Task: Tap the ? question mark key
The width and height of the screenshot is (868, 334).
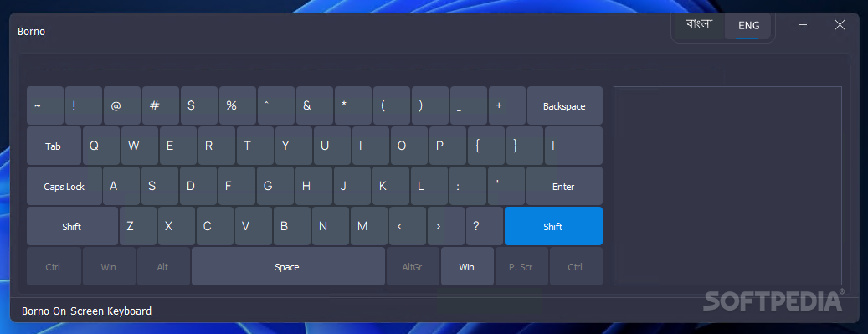Action: pos(485,226)
